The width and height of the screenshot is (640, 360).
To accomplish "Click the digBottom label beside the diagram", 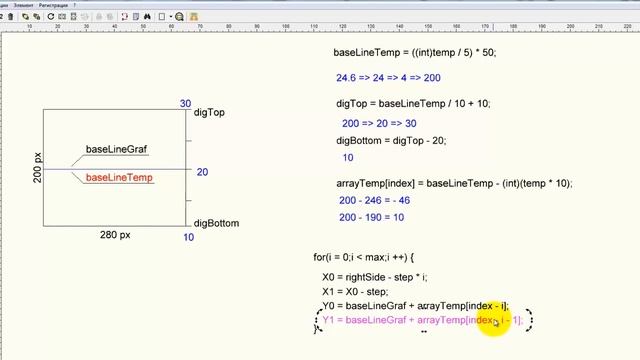I will [x=216, y=223].
